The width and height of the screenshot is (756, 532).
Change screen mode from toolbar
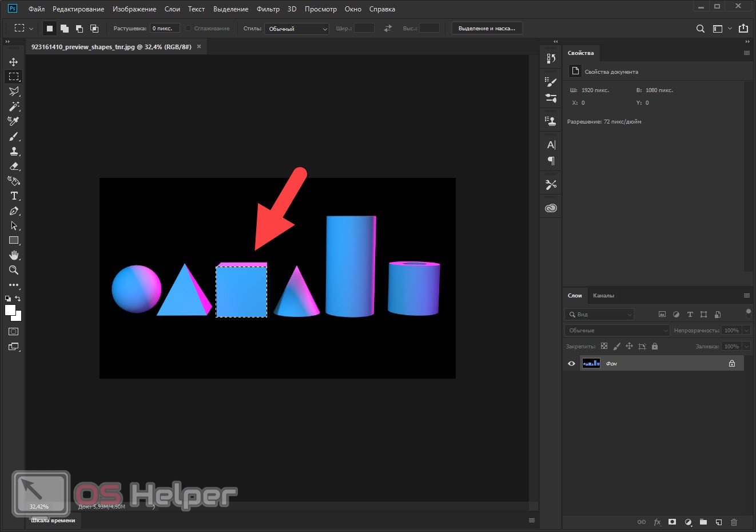tap(14, 347)
